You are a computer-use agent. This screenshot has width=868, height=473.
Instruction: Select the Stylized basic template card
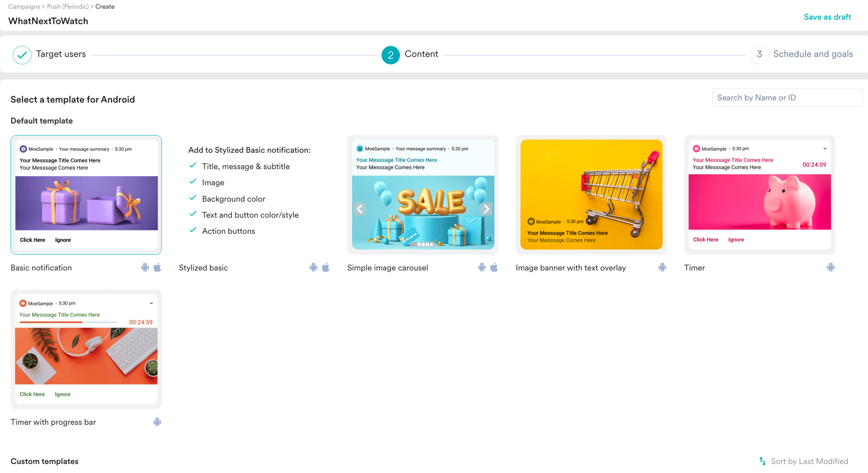click(254, 195)
